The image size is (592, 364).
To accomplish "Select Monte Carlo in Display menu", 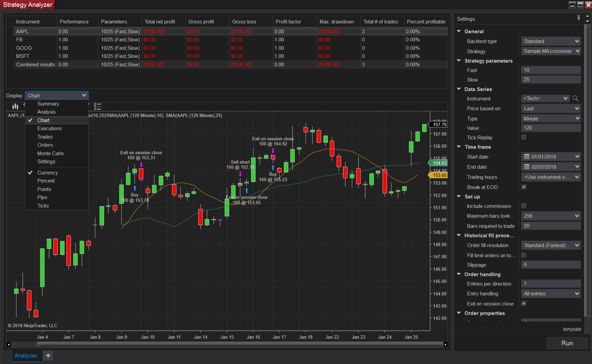I will coord(57,153).
